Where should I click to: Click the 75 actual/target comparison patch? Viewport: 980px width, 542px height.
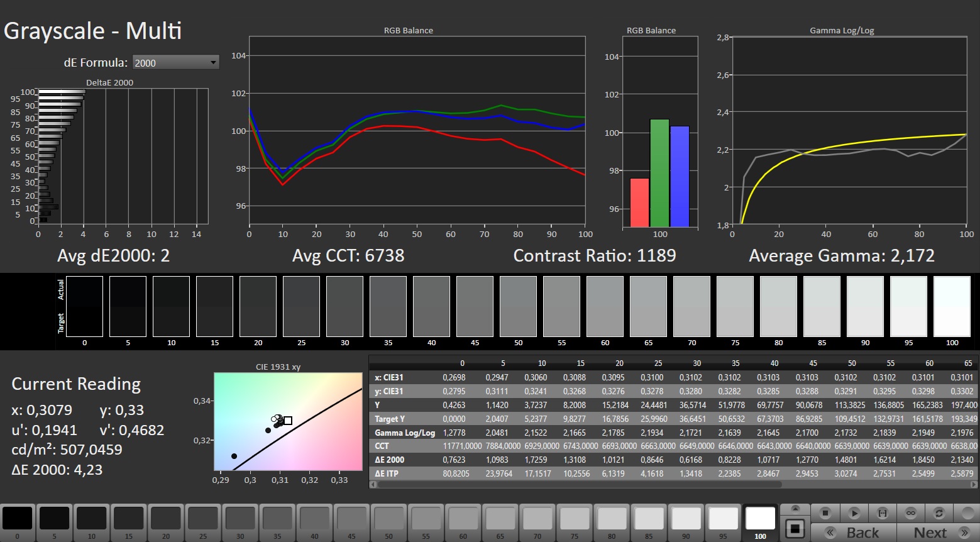(x=734, y=307)
